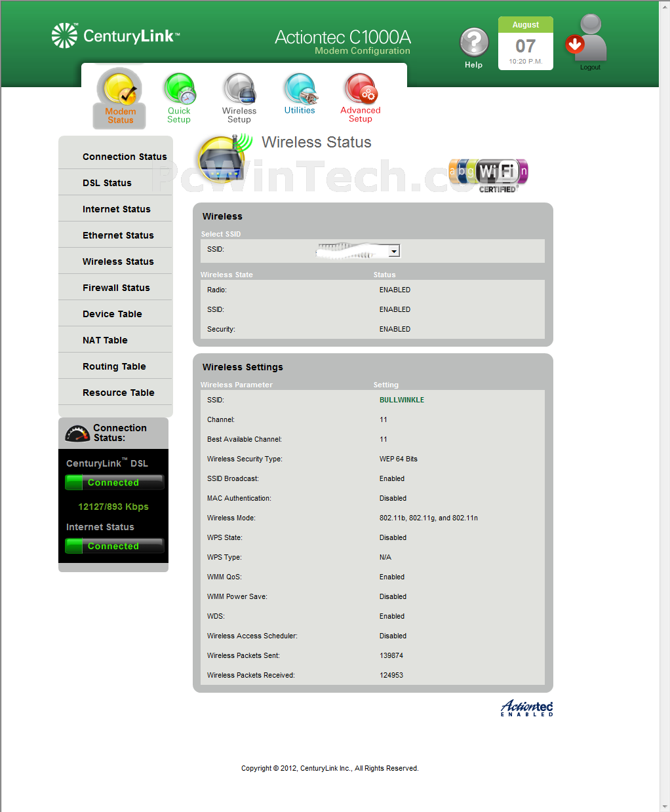Click the MAC Authentication label

coord(239,498)
